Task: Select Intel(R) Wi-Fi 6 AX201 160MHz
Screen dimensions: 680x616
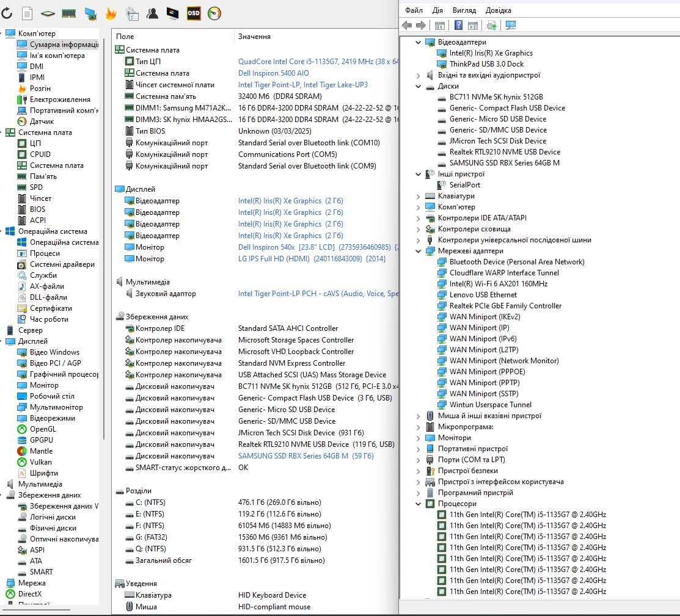Action: (499, 284)
